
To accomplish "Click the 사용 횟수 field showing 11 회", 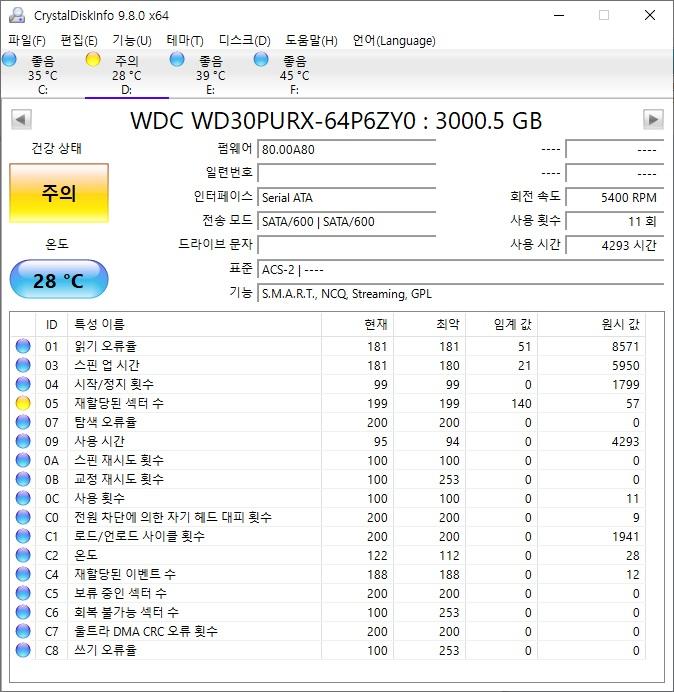I will (x=615, y=221).
